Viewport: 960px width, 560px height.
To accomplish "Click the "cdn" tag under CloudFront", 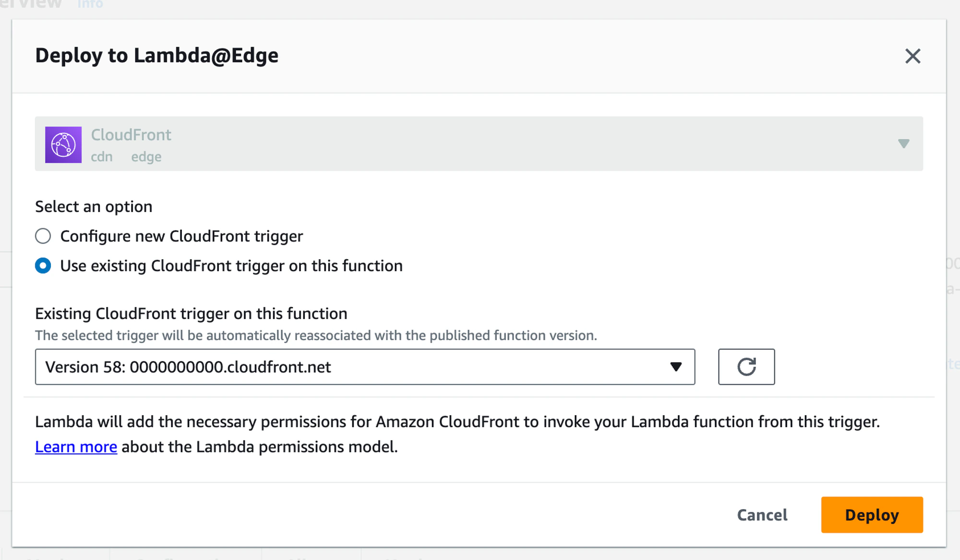I will click(x=102, y=157).
